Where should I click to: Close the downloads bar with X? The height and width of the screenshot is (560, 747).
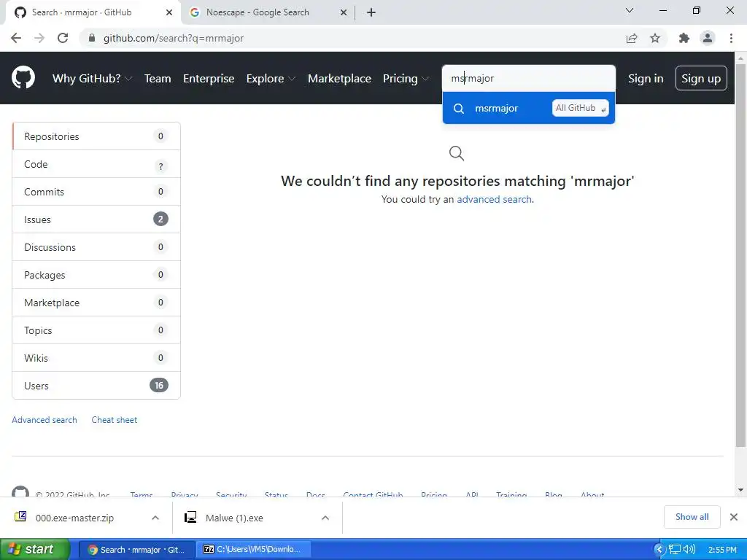pos(734,517)
